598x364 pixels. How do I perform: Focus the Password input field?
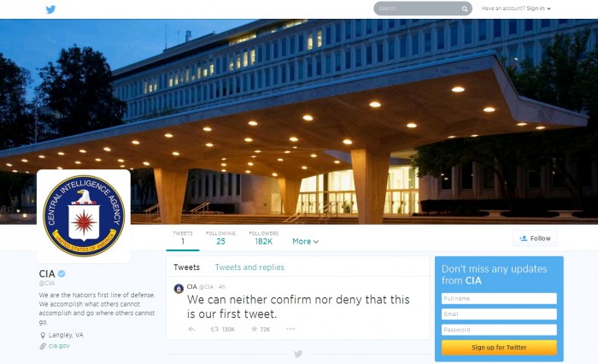coord(499,330)
